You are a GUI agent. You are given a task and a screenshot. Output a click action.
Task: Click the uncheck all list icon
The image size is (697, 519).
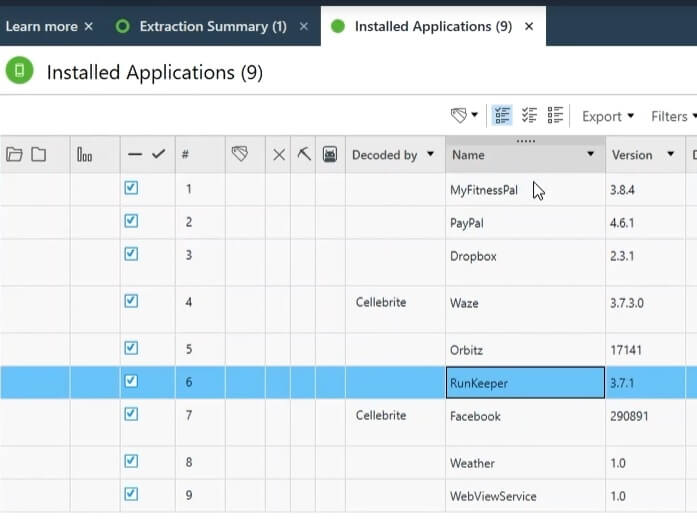click(556, 116)
